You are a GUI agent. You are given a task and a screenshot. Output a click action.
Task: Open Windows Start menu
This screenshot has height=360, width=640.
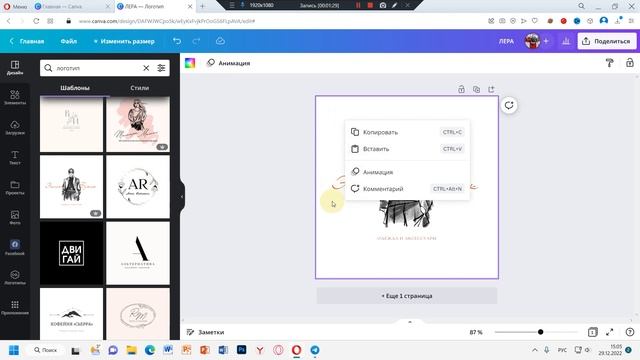[13, 350]
